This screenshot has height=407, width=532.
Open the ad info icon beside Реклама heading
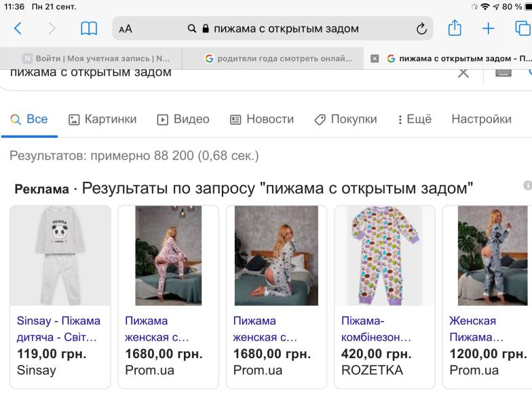pos(527,185)
